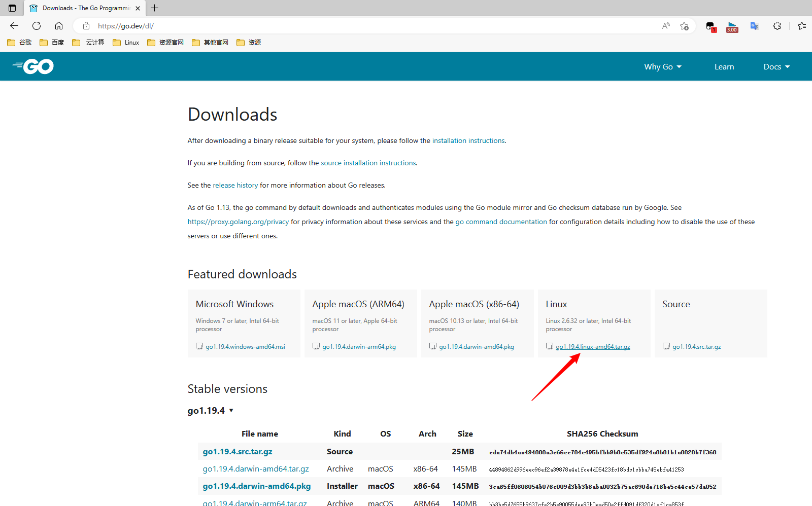Expand the Docs dropdown menu

(776, 67)
